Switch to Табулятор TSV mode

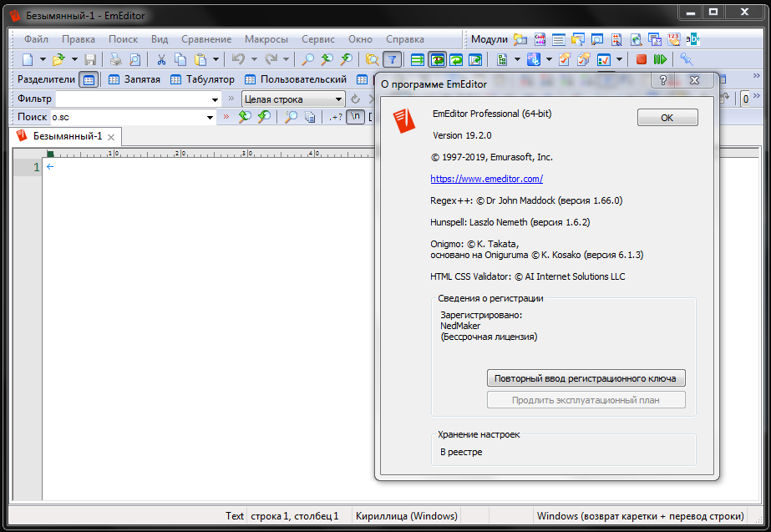(202, 79)
